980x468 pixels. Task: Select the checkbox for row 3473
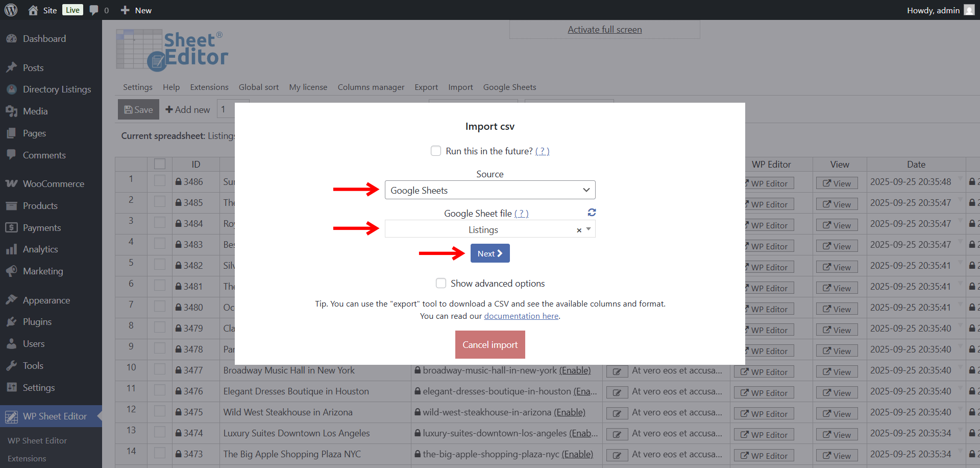160,453
